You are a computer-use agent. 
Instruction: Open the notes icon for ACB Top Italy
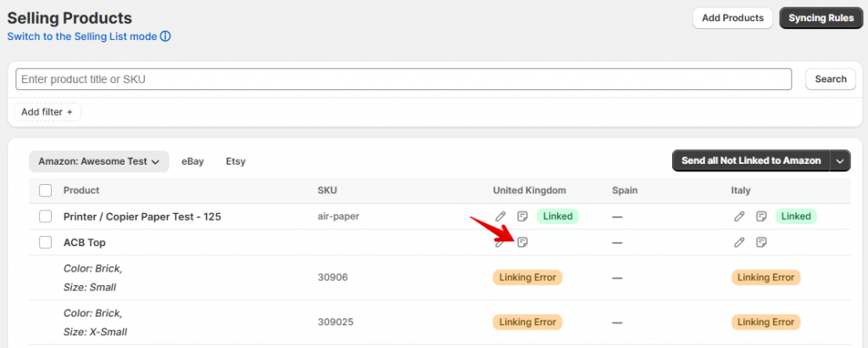pos(762,243)
